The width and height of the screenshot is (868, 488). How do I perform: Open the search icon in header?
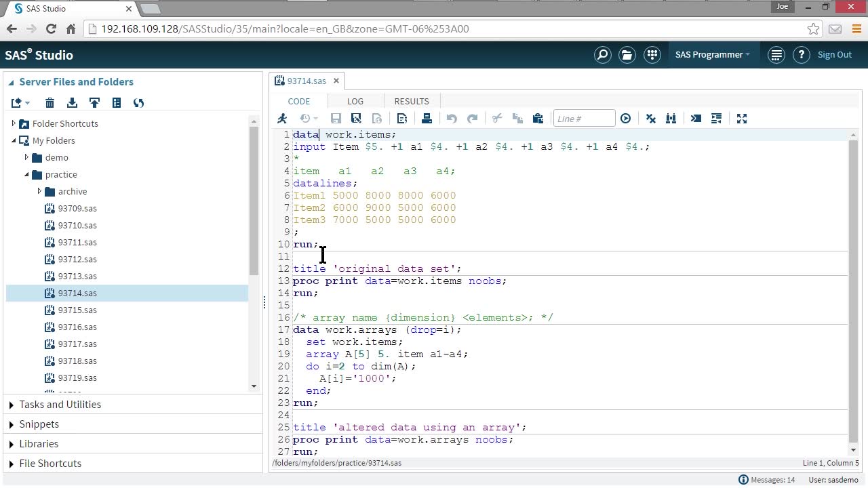point(602,55)
